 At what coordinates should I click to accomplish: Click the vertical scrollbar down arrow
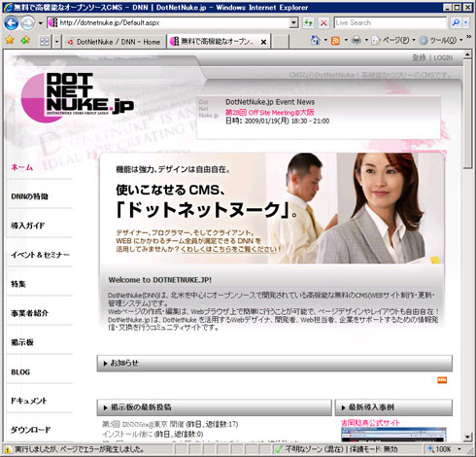click(x=467, y=437)
